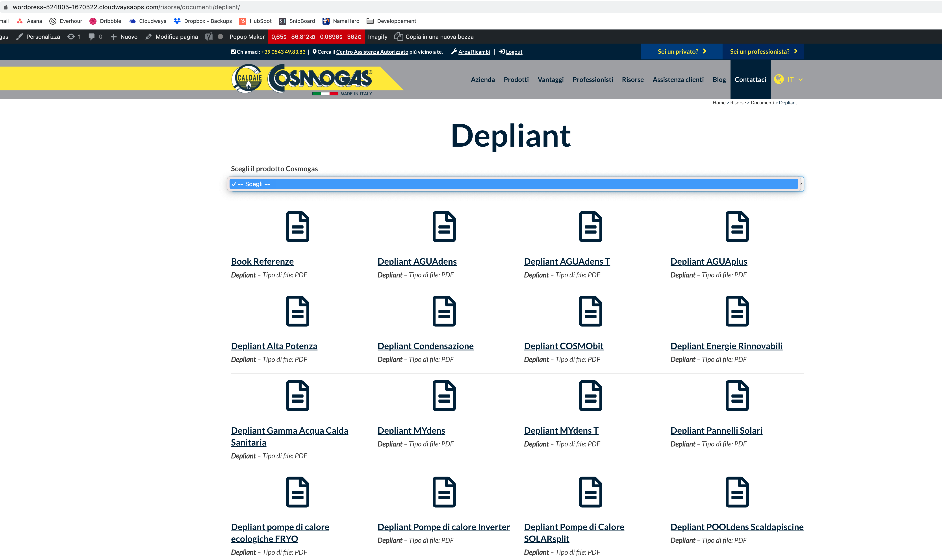
Task: Open the Everhour bookmark
Action: (66, 21)
